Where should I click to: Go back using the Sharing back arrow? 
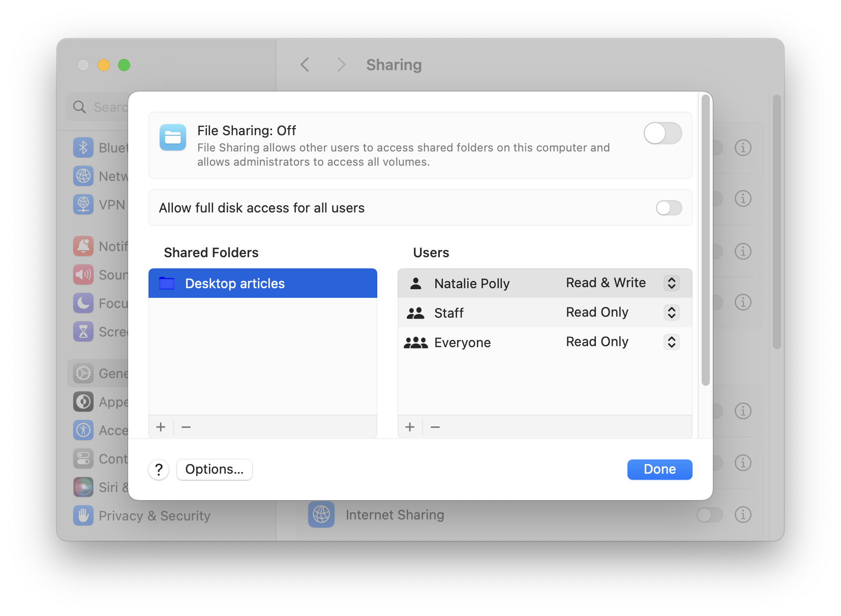(305, 65)
